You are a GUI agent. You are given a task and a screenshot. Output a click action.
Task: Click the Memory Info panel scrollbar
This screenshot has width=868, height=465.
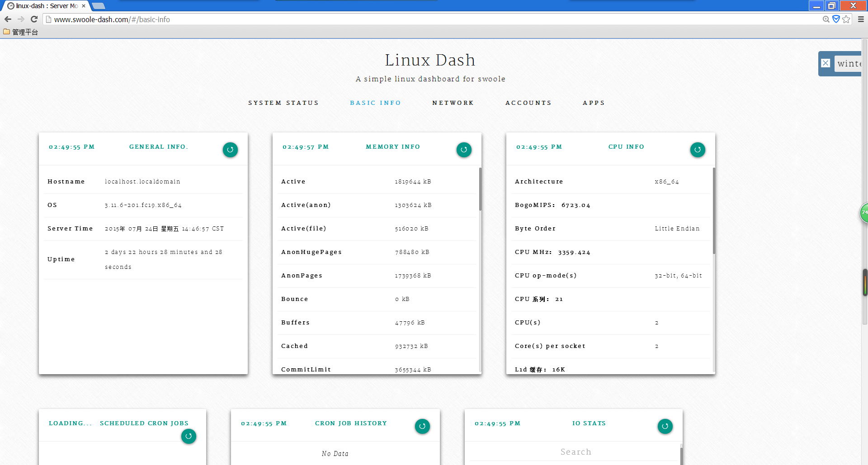[480, 189]
